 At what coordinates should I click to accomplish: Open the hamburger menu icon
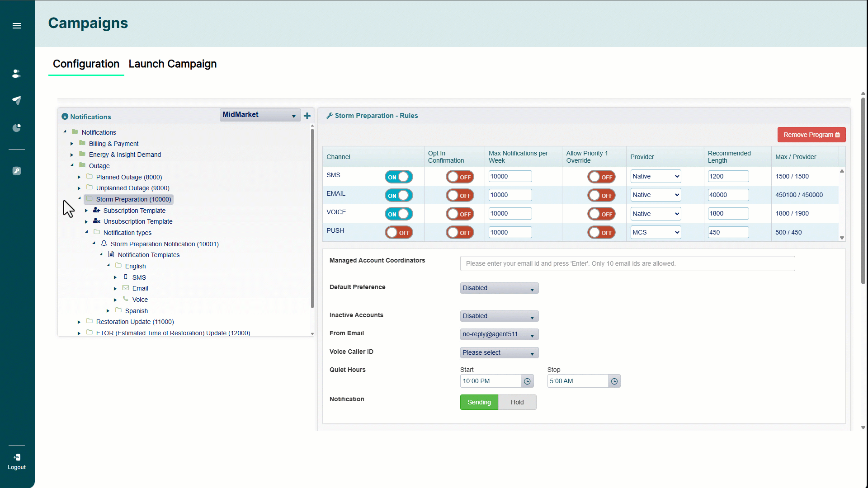(17, 26)
